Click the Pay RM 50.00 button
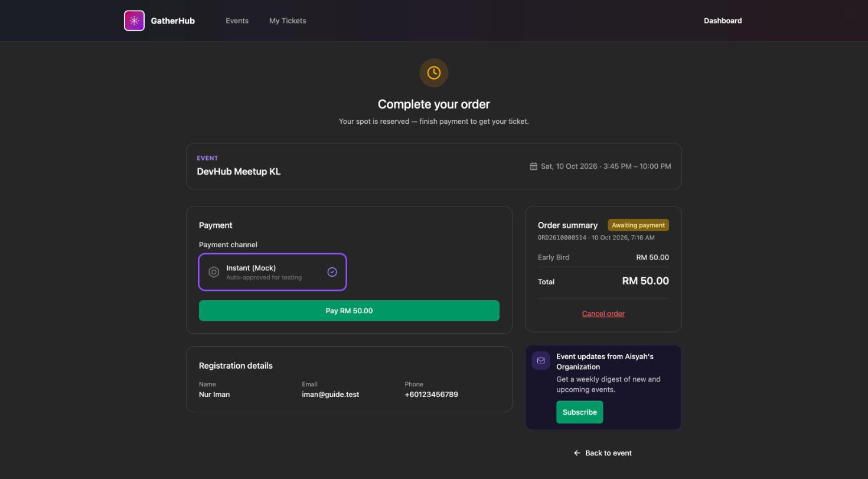The height and width of the screenshot is (479, 868). [x=349, y=311]
